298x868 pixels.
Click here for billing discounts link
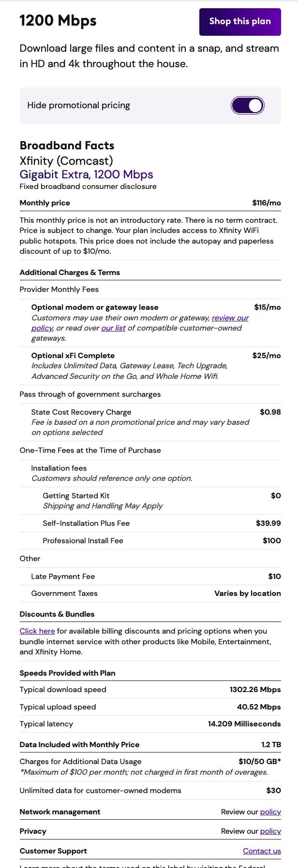[x=37, y=631]
